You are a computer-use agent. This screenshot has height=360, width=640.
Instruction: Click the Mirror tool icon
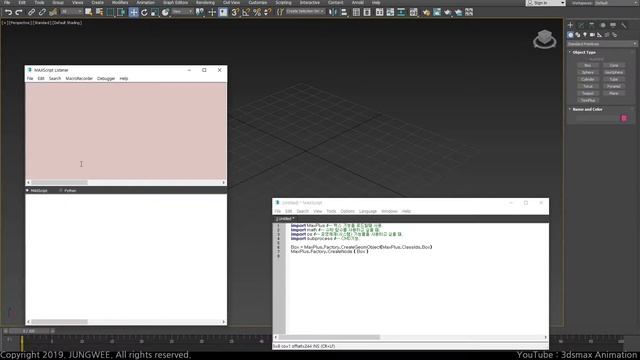click(x=333, y=12)
